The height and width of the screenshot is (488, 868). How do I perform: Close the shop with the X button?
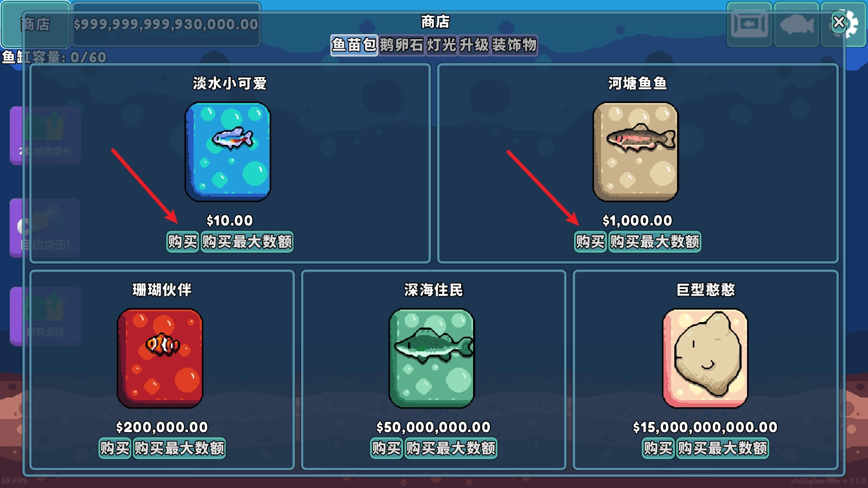pyautogui.click(x=839, y=22)
